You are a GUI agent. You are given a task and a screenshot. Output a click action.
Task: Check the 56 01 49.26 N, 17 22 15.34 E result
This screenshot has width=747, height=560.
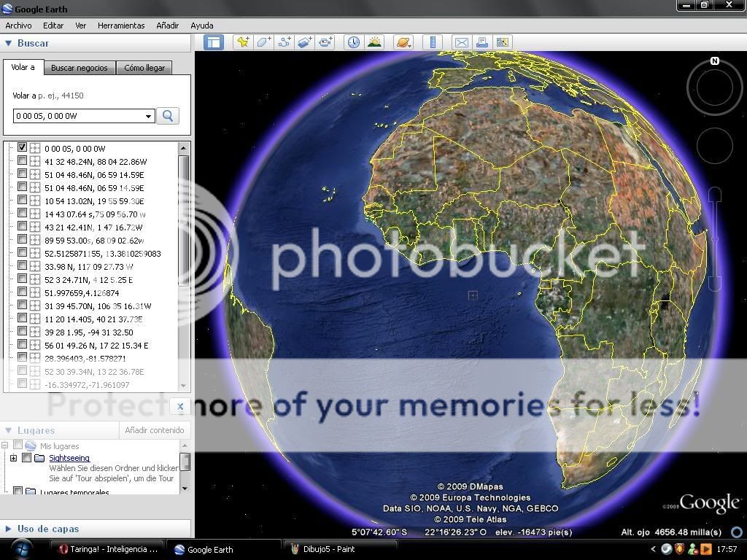click(x=22, y=345)
